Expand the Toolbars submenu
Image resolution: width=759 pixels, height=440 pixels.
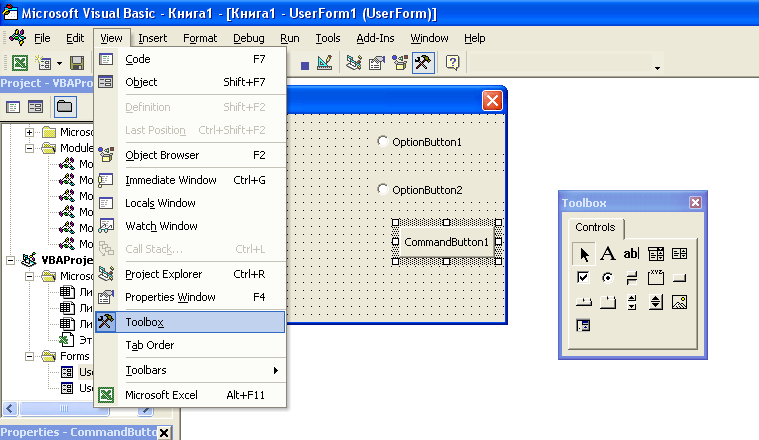pos(191,370)
